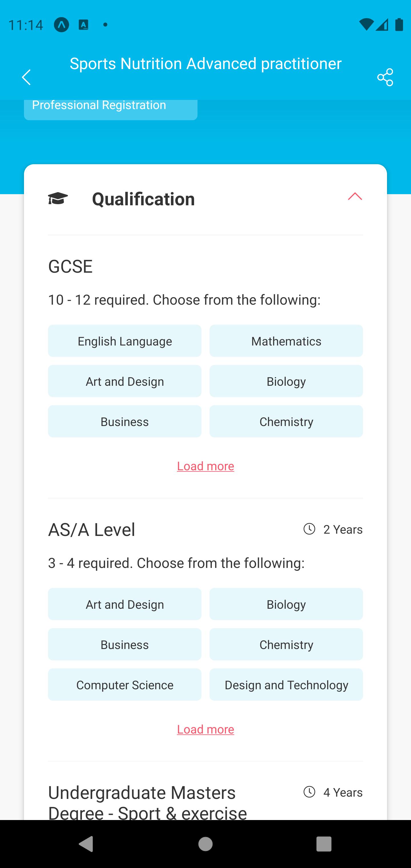Tap the Sports Nutrition Advanced practitioner title
411x868 pixels.
pos(205,63)
